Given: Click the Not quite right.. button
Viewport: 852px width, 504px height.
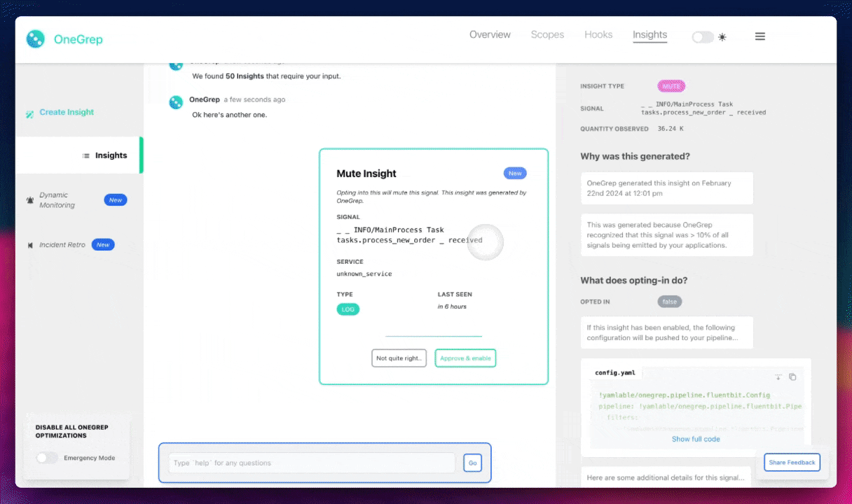Looking at the screenshot, I should point(399,358).
